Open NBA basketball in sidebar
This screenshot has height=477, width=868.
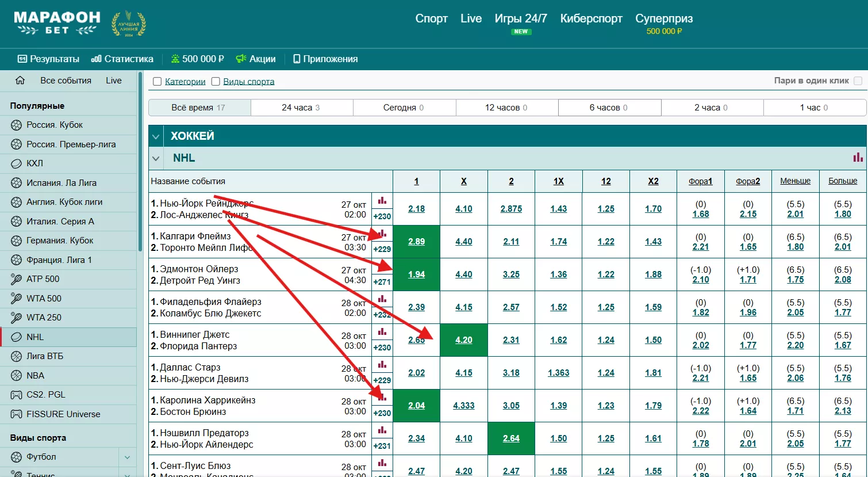[68, 375]
